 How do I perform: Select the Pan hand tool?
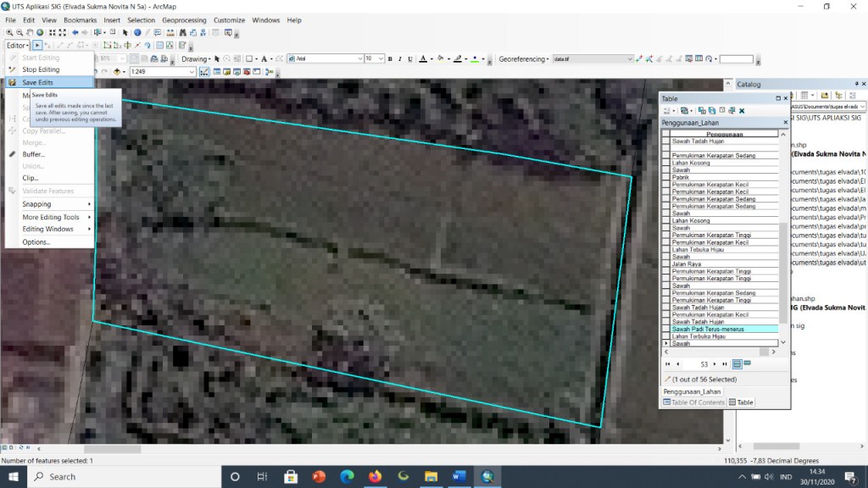click(x=30, y=33)
